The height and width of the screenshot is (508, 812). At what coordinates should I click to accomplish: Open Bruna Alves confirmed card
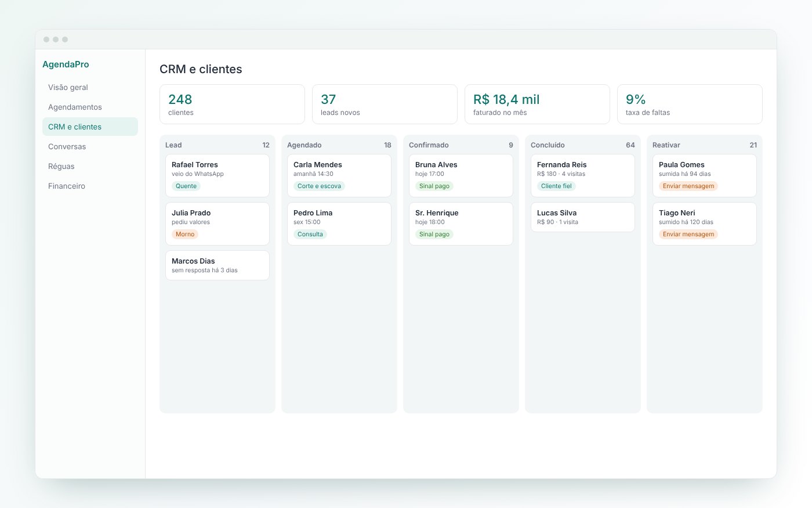461,175
